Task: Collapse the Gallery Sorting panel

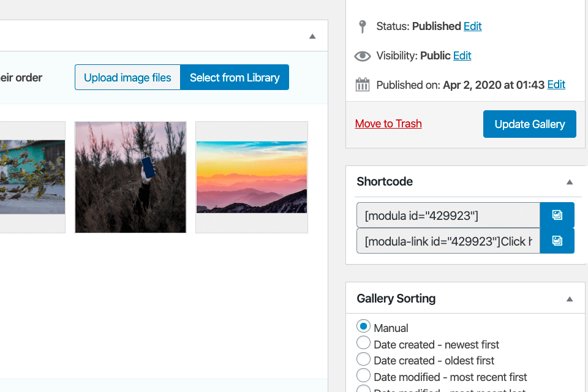Action: pos(569,299)
